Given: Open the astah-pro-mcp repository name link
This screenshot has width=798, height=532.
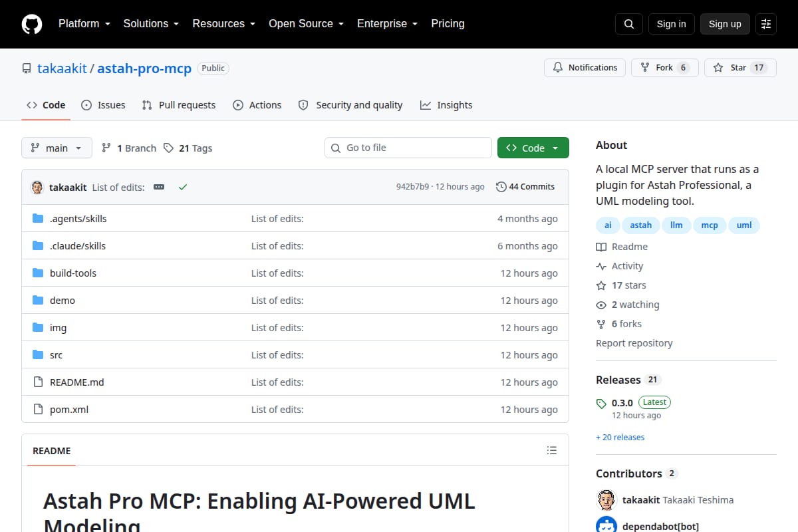Looking at the screenshot, I should tap(144, 68).
